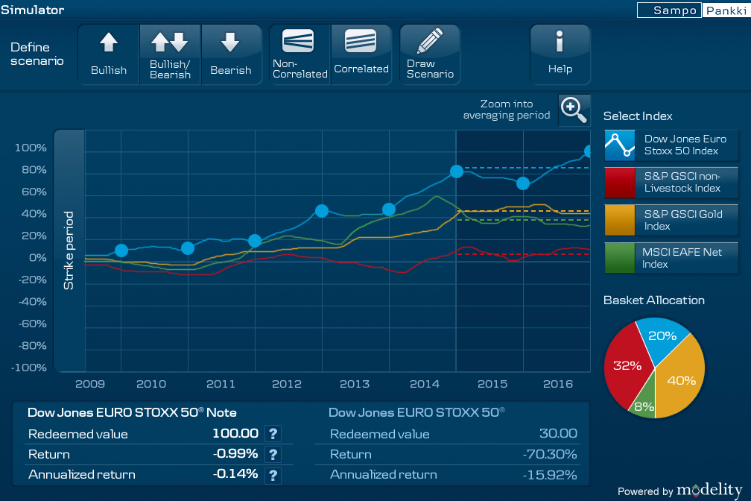Select the Bearish down-arrow scenario
The height and width of the screenshot is (501, 751).
click(231, 55)
